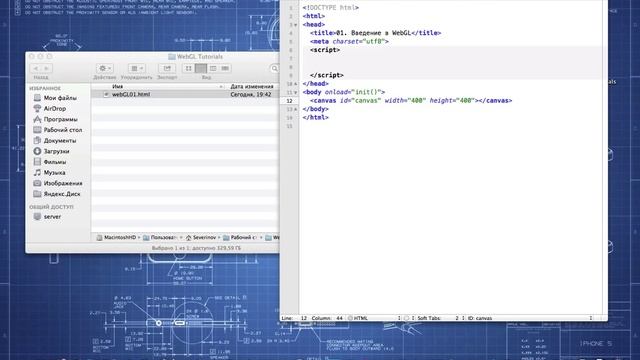Open the ID: canvas symbol dropdown
This screenshot has width=640, height=360.
529,318
